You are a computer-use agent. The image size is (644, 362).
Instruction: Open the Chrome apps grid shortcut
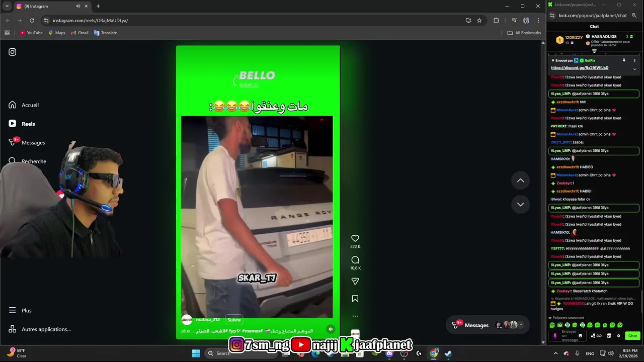(7, 33)
